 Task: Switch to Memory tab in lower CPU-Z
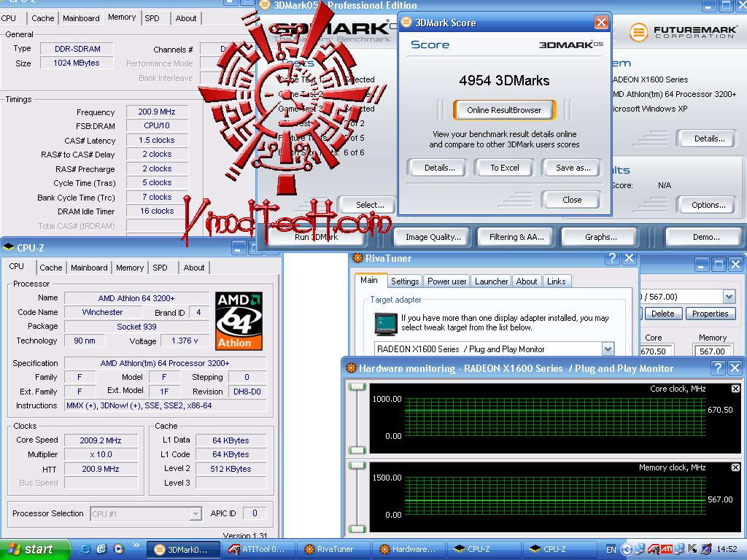click(130, 268)
